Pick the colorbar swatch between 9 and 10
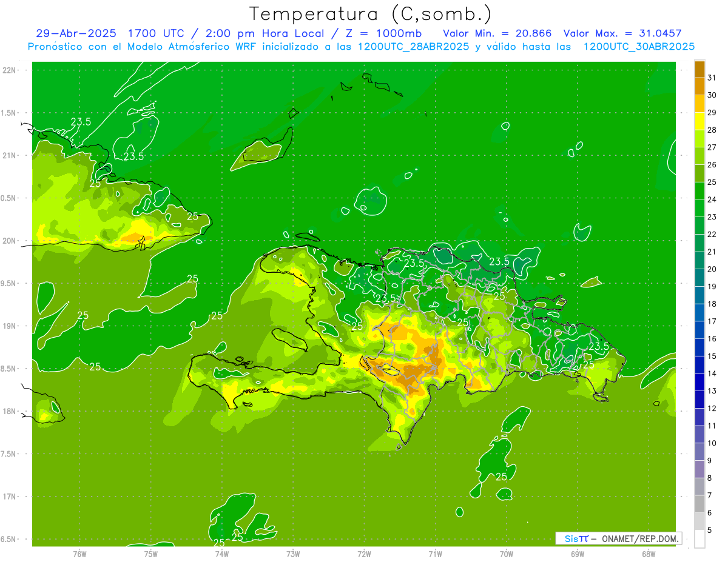The image size is (728, 562). pos(699,452)
